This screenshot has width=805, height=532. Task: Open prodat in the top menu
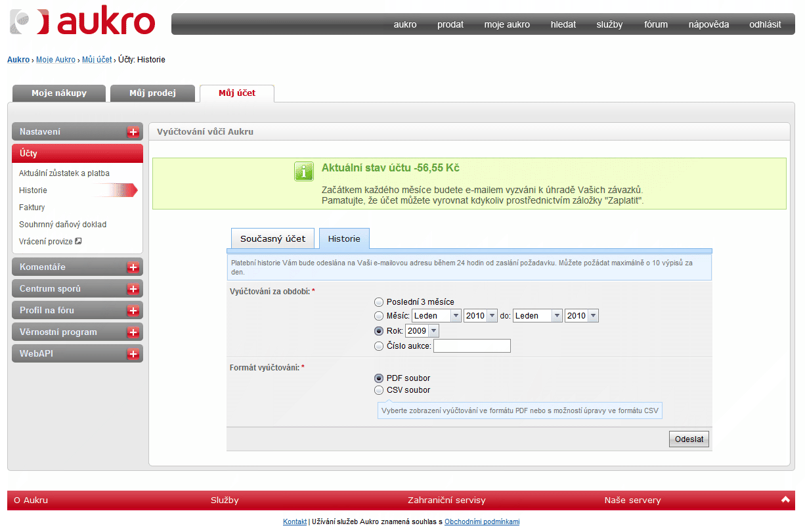[x=450, y=24]
